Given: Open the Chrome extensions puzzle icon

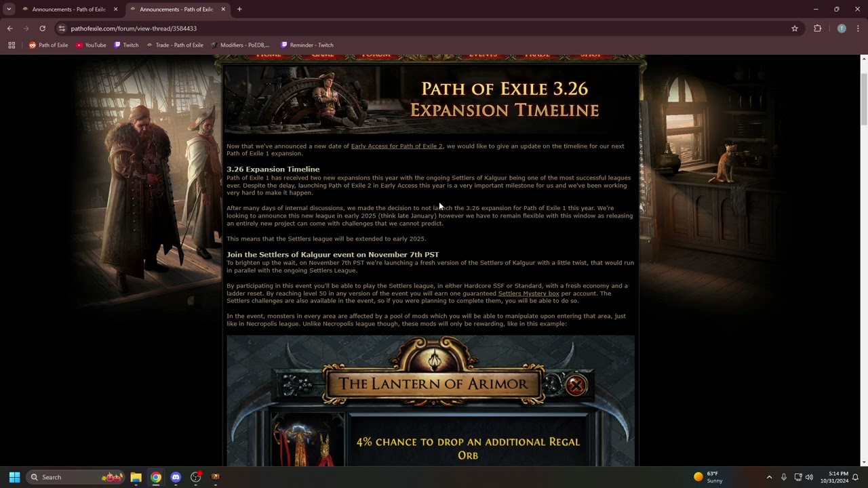Looking at the screenshot, I should pos(817,28).
